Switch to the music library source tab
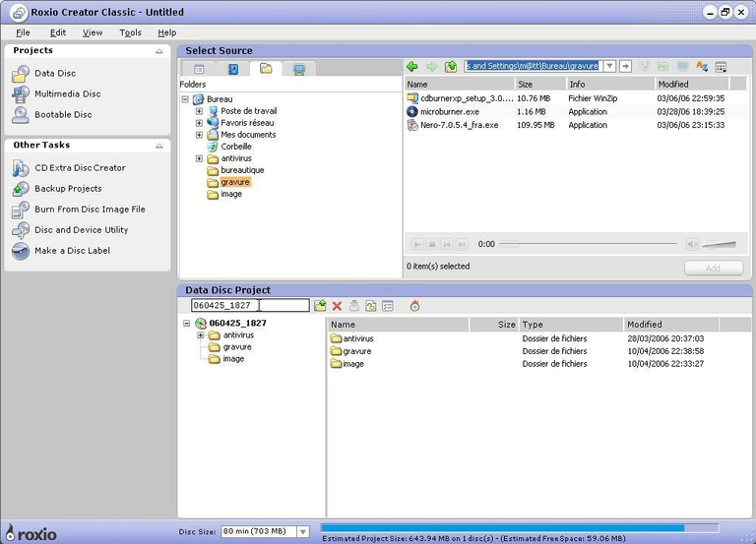 coord(232,69)
